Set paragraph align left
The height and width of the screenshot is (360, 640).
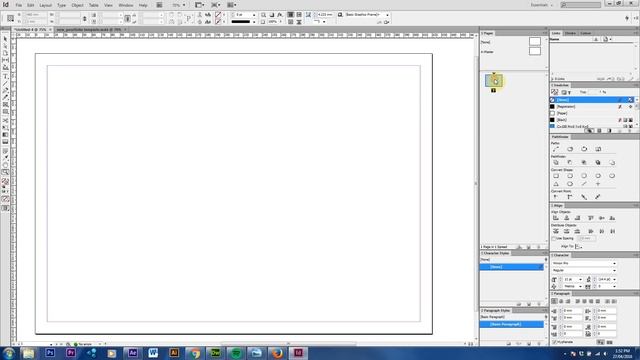click(x=554, y=301)
